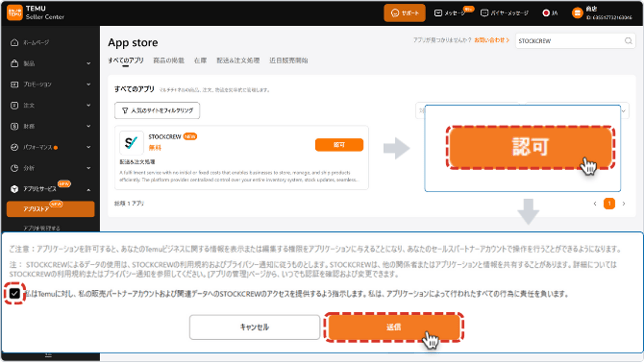Click page number 1 in pagination
This screenshot has width=644, height=363.
pyautogui.click(x=609, y=203)
